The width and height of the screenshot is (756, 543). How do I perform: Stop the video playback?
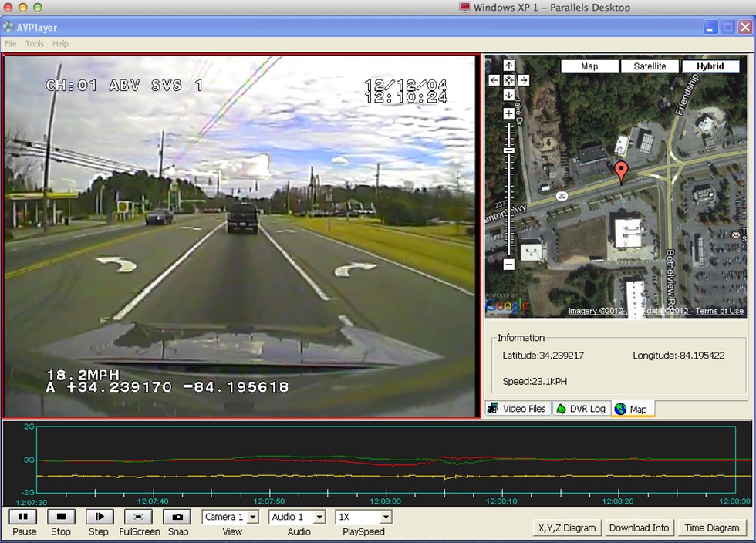(x=61, y=517)
